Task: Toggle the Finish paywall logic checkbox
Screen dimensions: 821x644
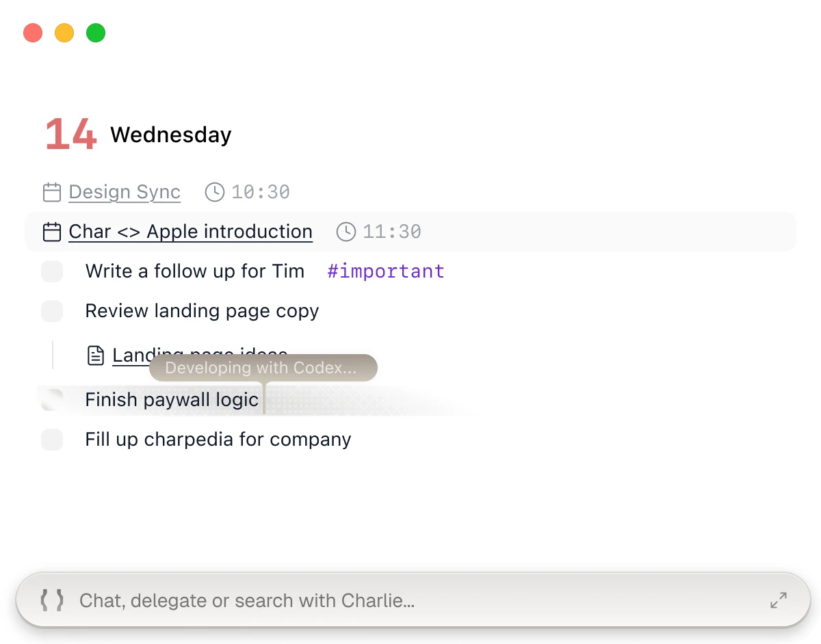Action: [52, 400]
